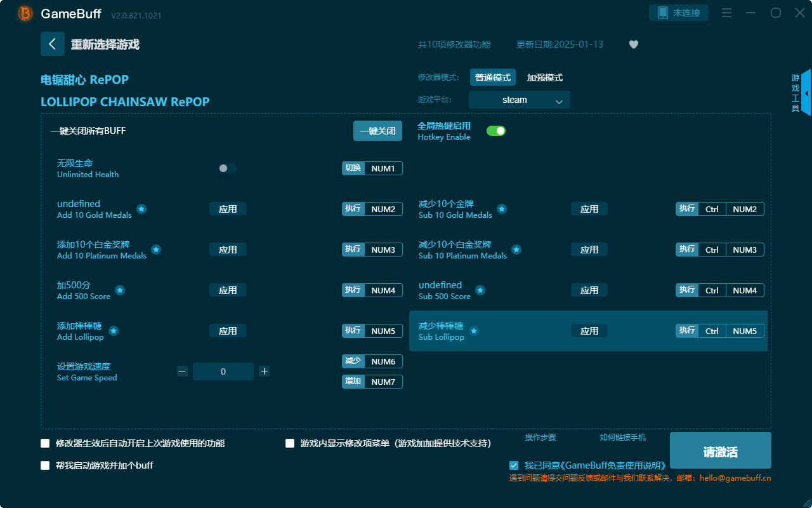Click the heart favorite icon near 更新日期
The width and height of the screenshot is (812, 508).
click(633, 44)
